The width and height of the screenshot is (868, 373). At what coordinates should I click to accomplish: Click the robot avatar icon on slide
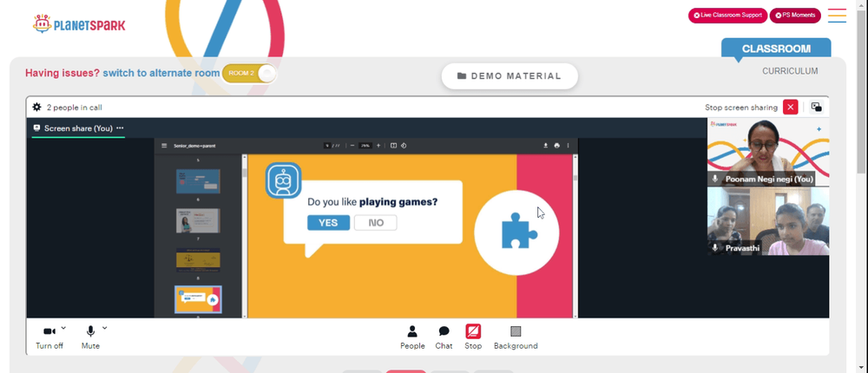coord(284,180)
